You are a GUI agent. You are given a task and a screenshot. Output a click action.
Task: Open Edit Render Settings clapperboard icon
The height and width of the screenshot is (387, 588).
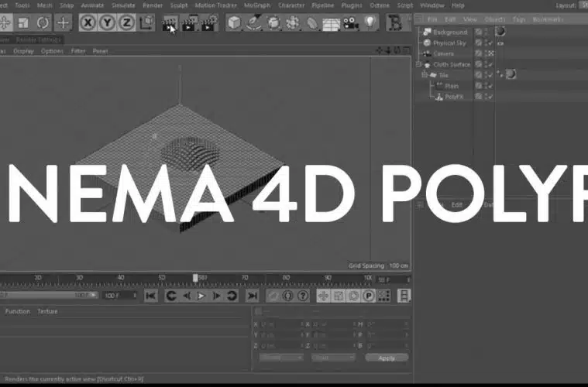pyautogui.click(x=208, y=23)
